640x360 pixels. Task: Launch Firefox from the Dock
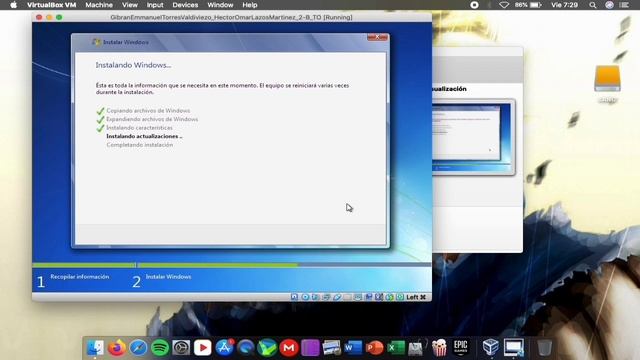coord(117,348)
